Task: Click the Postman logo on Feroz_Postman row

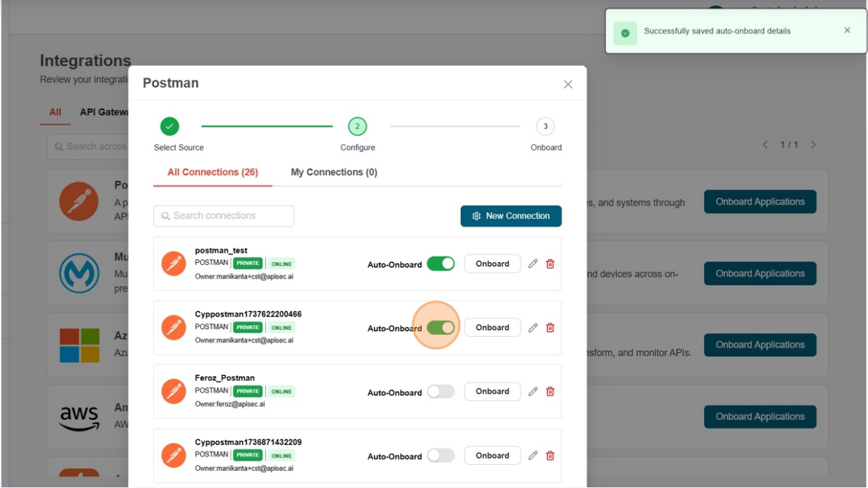Action: [174, 391]
